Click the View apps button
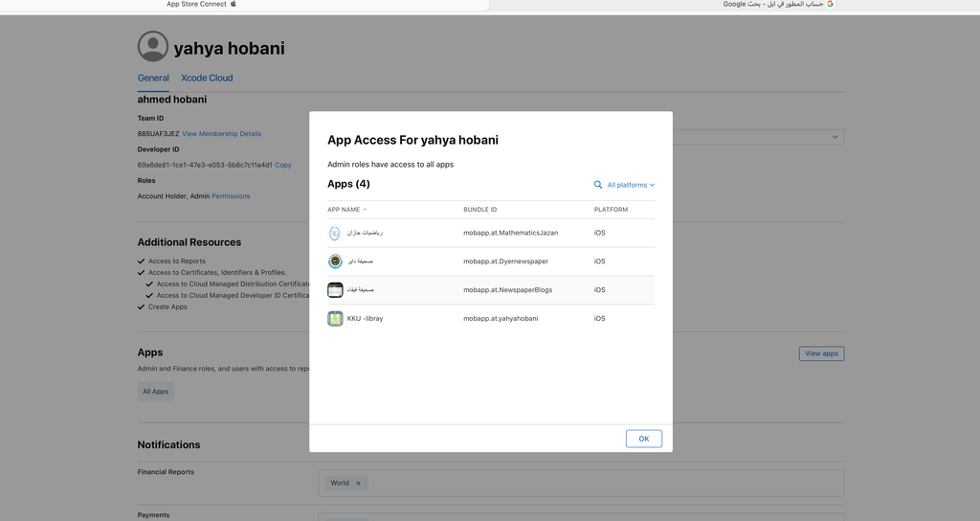The width and height of the screenshot is (980, 521). [821, 353]
